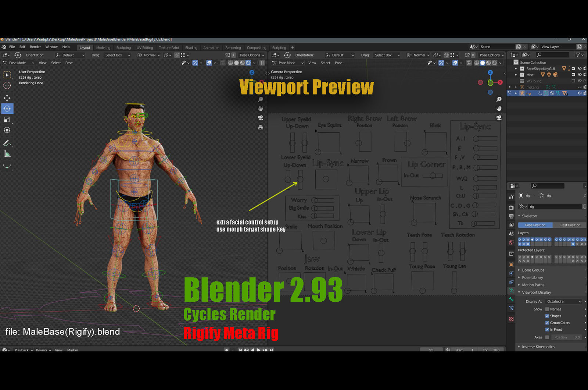Open left viewport Drag Select Box dropdown
This screenshot has width=588, height=390.
(x=117, y=55)
